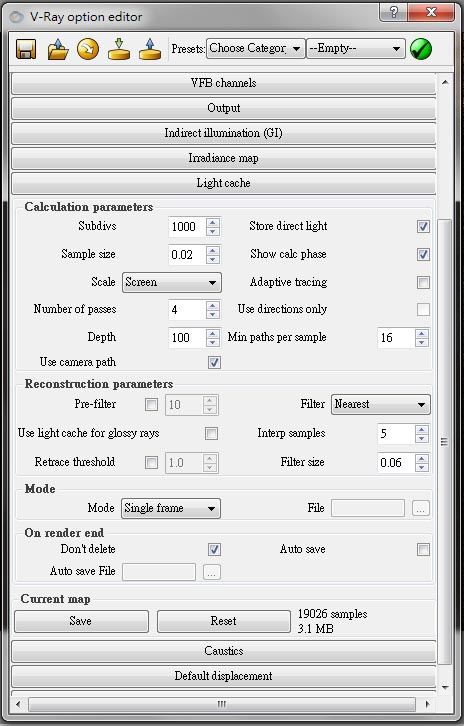The width and height of the screenshot is (464, 726).
Task: Decrease Interp samples value
Action: [421, 438]
